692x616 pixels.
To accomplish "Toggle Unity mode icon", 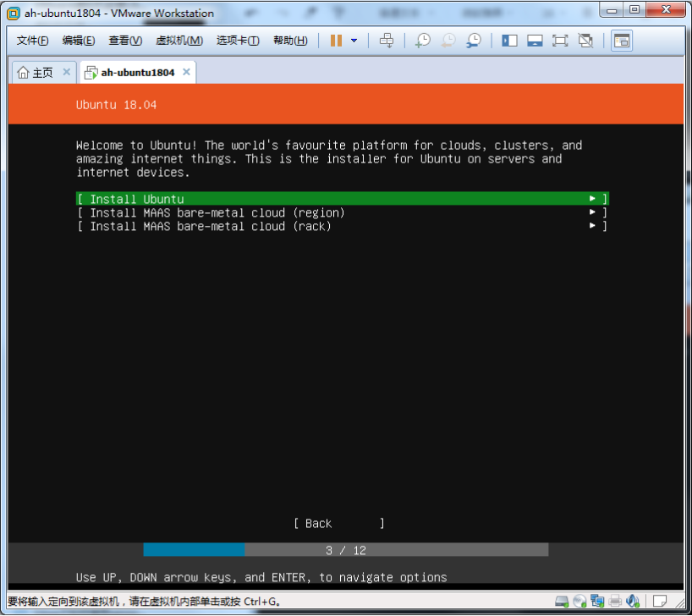I will [585, 41].
